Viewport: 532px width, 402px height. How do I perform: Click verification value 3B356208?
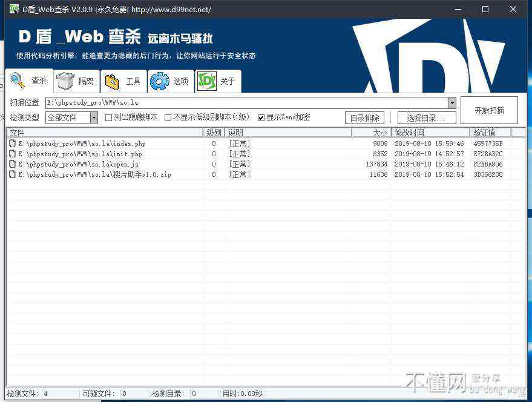point(488,174)
